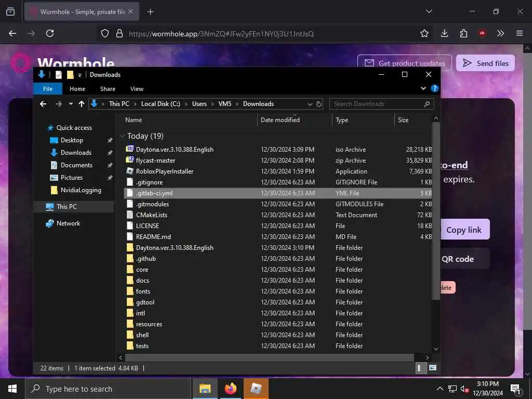Refresh the Downloads folder in the address bar
Screen dimensions: 532x399
pos(319,104)
